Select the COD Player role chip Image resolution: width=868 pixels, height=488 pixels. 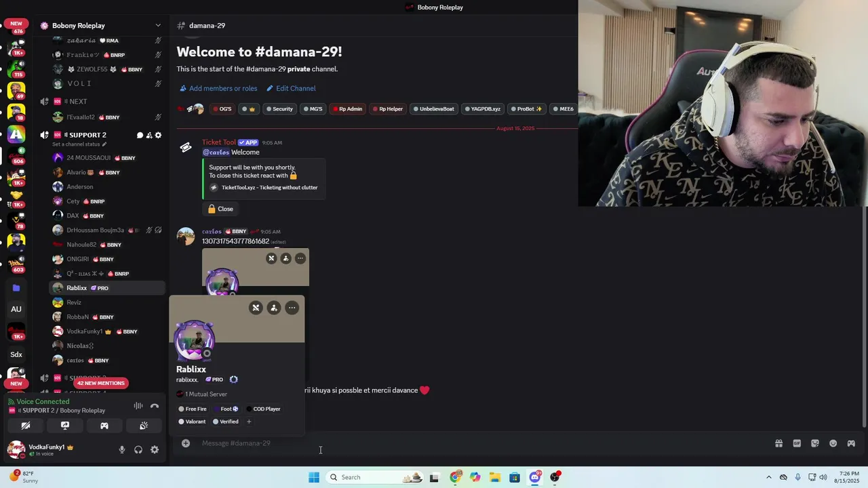(263, 409)
